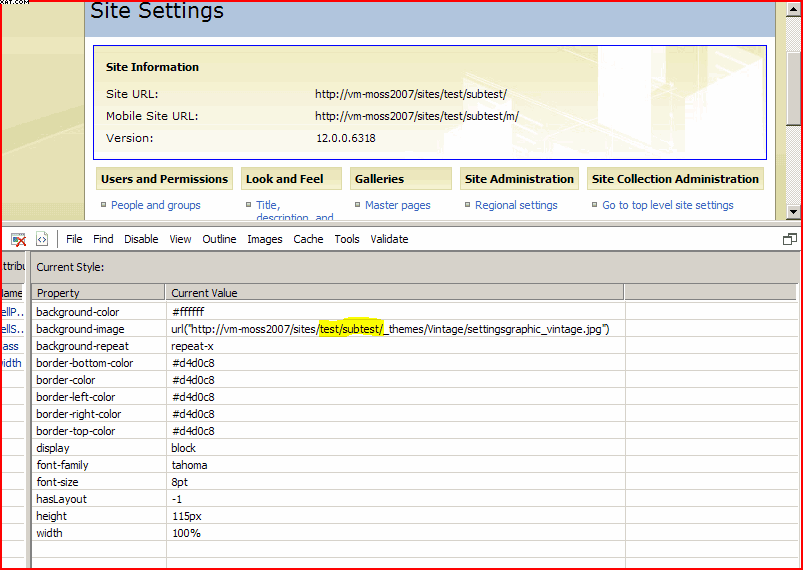803x570 pixels.
Task: Open the Find menu
Action: point(103,239)
